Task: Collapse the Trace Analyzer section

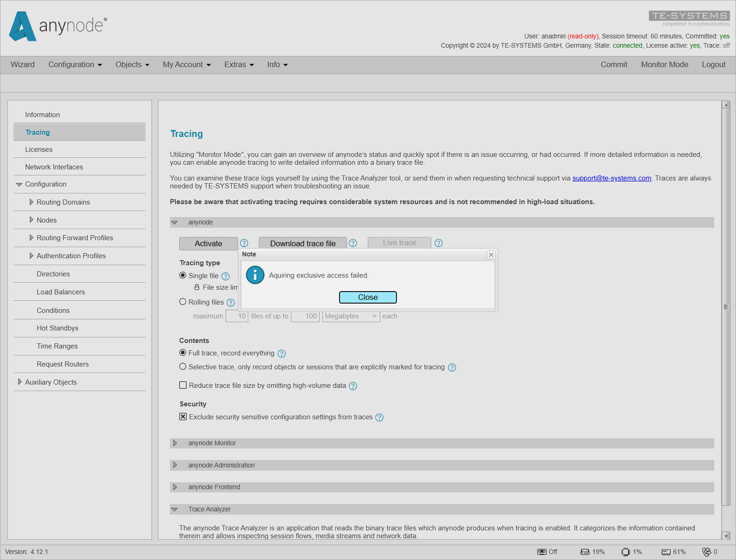Action: 175,510
